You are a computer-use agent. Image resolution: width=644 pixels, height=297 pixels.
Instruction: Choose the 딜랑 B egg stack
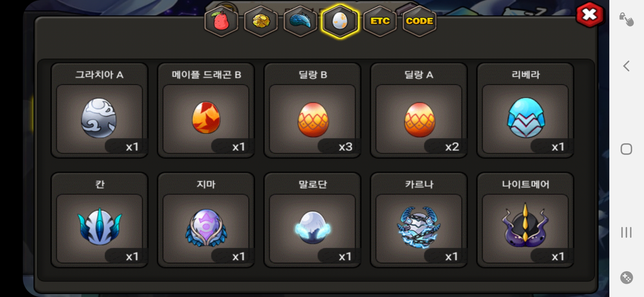(312, 111)
